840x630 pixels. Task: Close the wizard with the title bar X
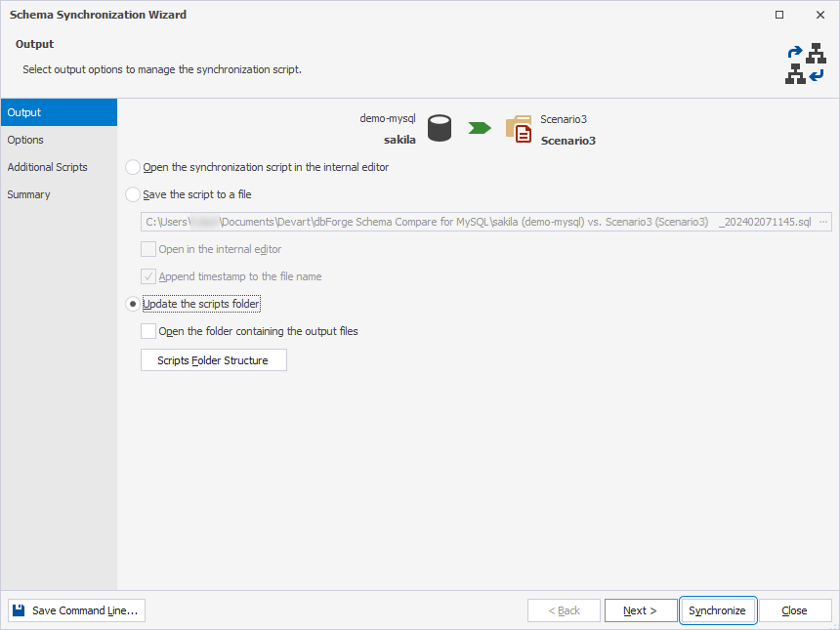pos(820,15)
